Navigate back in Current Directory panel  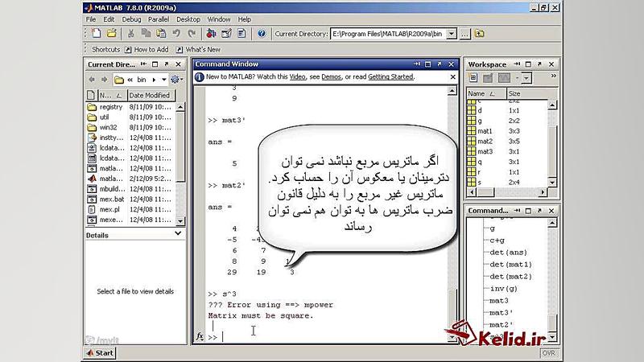[92, 80]
